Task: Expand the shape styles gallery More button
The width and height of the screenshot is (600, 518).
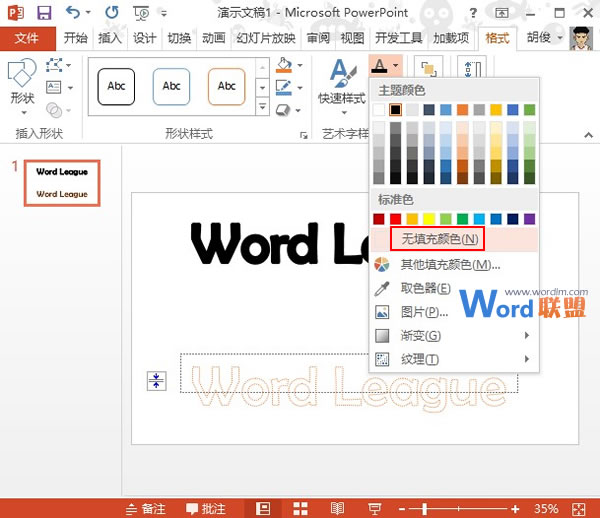Action: (262, 107)
